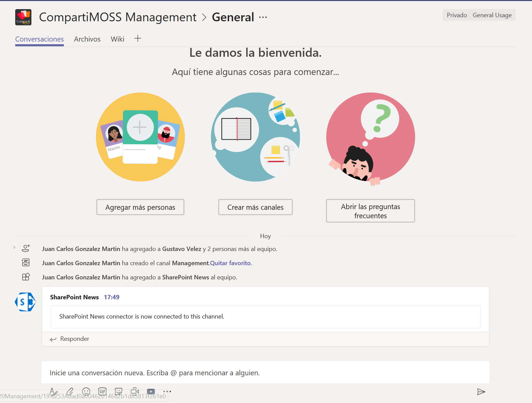
Task: Click the SharePoint News avatar icon
Action: (x=25, y=302)
